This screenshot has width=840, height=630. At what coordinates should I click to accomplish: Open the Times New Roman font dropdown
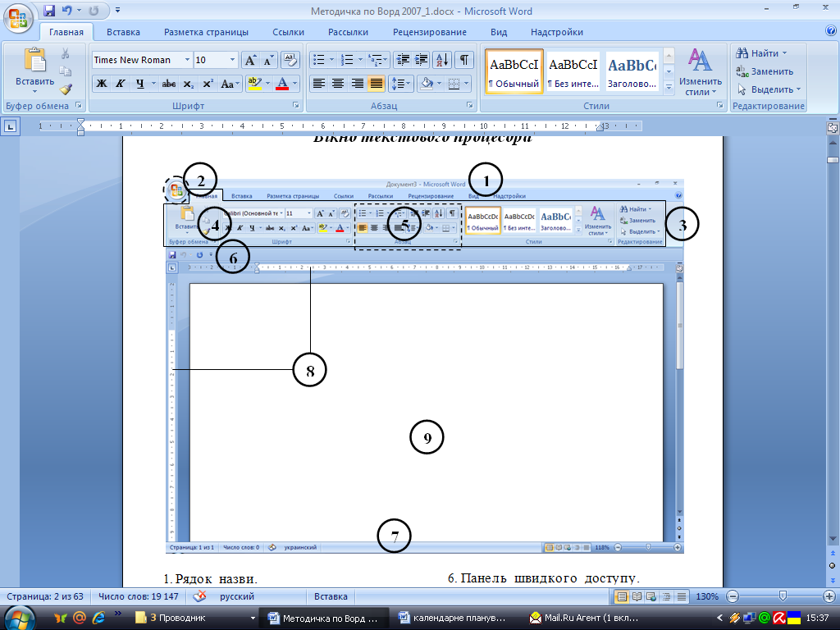pyautogui.click(x=188, y=60)
